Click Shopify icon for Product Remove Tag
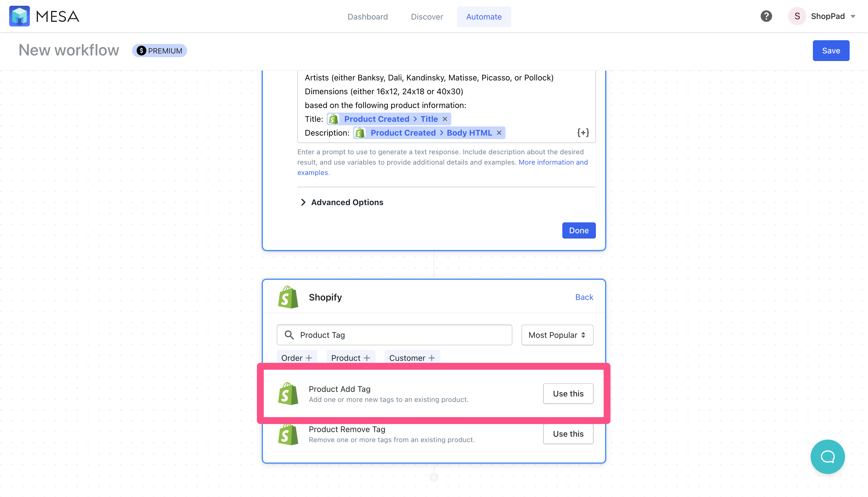 click(288, 434)
